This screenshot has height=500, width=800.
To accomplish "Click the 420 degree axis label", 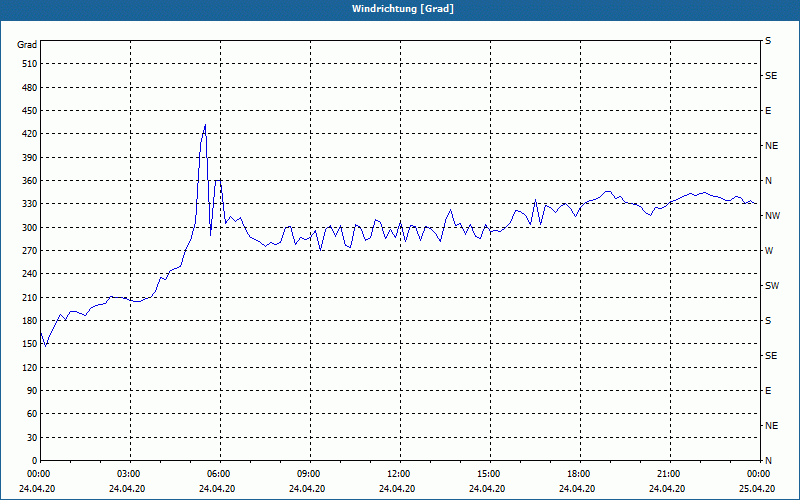I will pos(30,134).
